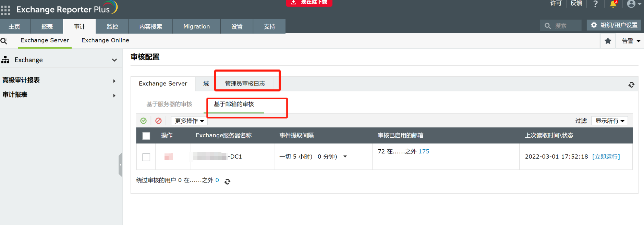Open the help question mark icon
This screenshot has width=644, height=225.
595,4
